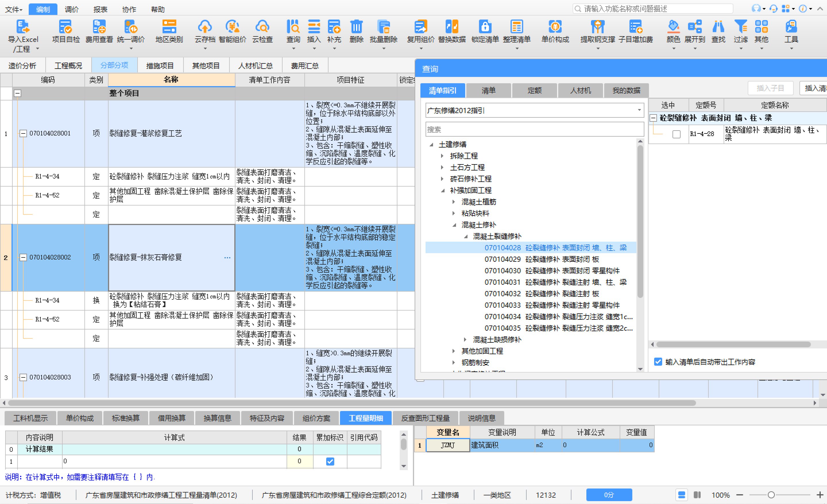Open the 查找 find binoculars tool
Image resolution: width=827 pixels, height=504 pixels.
click(x=718, y=26)
